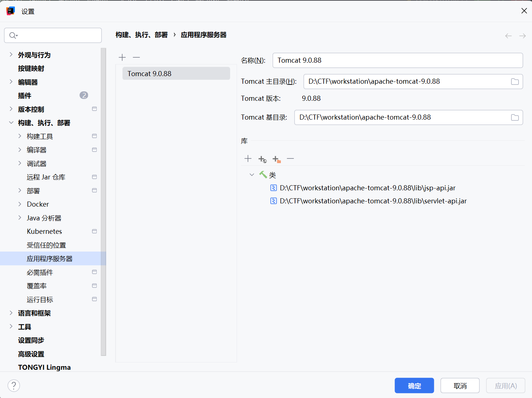
Task: Browse for the Tomcat base directory
Action: [515, 117]
